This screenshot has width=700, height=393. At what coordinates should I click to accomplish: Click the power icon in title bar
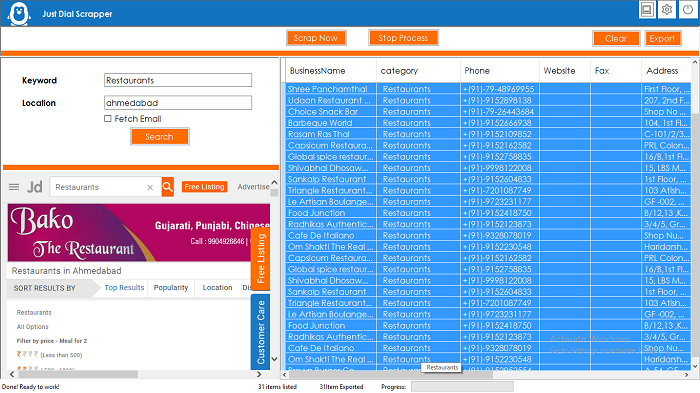(x=688, y=9)
